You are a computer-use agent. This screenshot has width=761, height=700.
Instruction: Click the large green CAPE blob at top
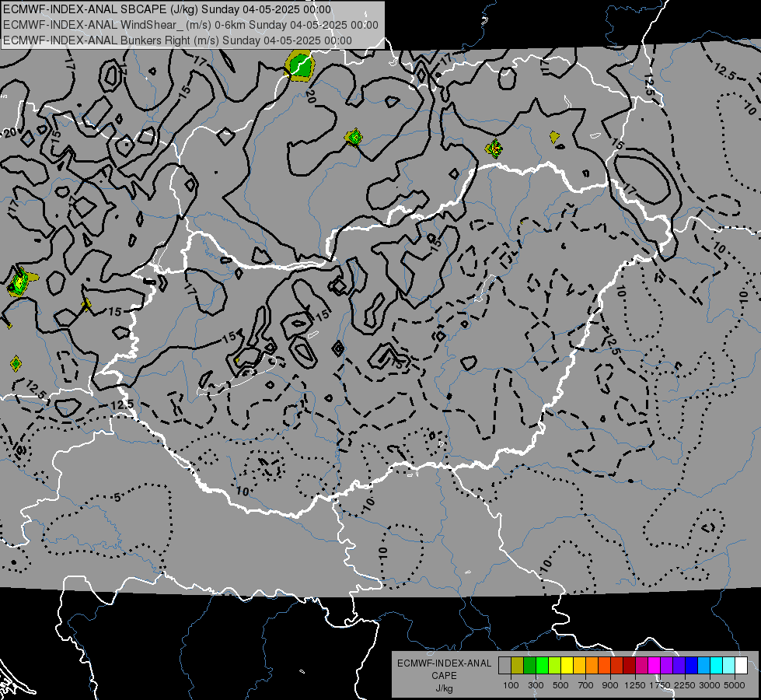[x=300, y=65]
